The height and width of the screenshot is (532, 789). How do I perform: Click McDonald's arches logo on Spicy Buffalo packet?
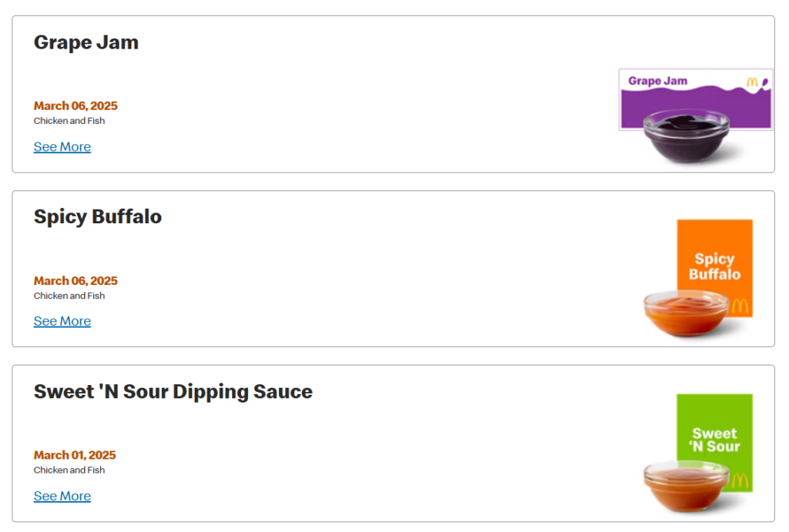click(x=740, y=306)
